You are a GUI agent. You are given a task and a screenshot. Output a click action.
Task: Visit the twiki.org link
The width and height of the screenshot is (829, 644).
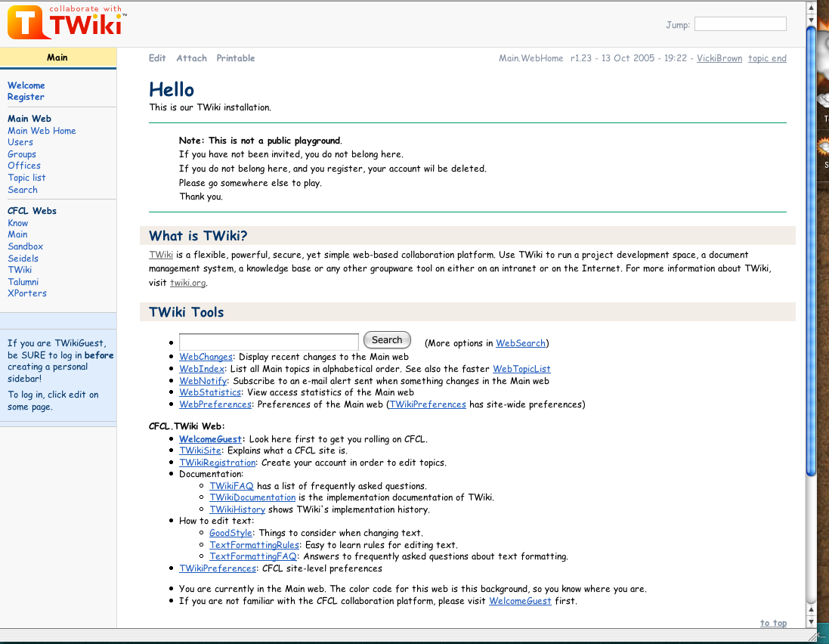pos(187,283)
